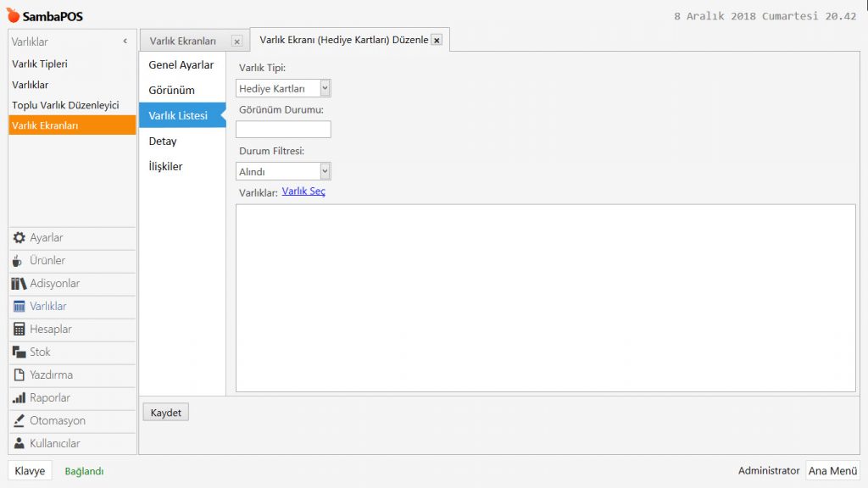Open Ürünler via the coffee cup icon
868x488 pixels.
pos(19,261)
